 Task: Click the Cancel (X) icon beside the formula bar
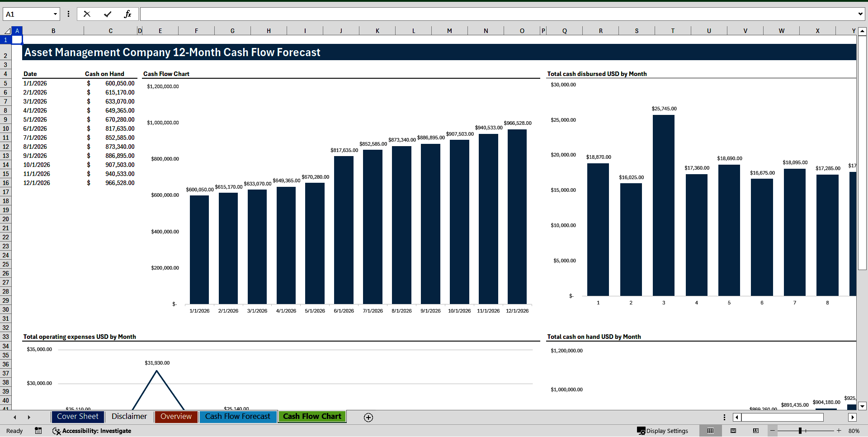pos(87,14)
